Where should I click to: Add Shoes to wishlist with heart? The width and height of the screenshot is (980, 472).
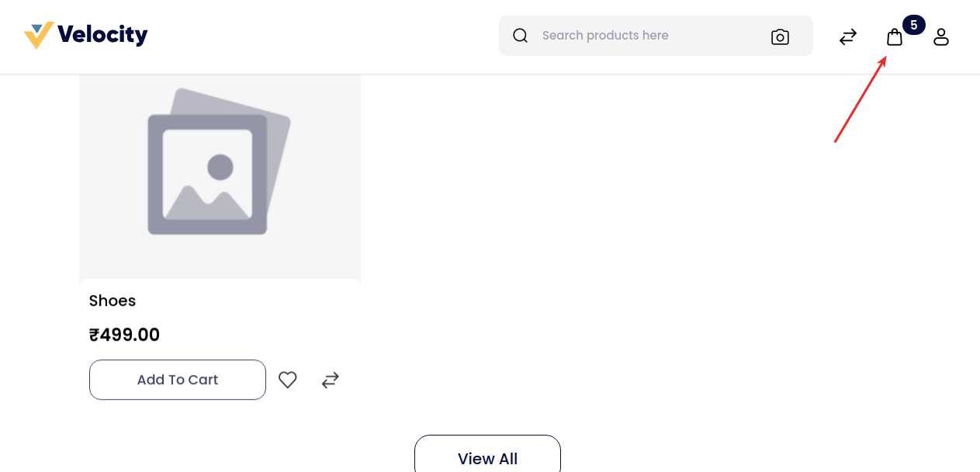click(x=288, y=380)
